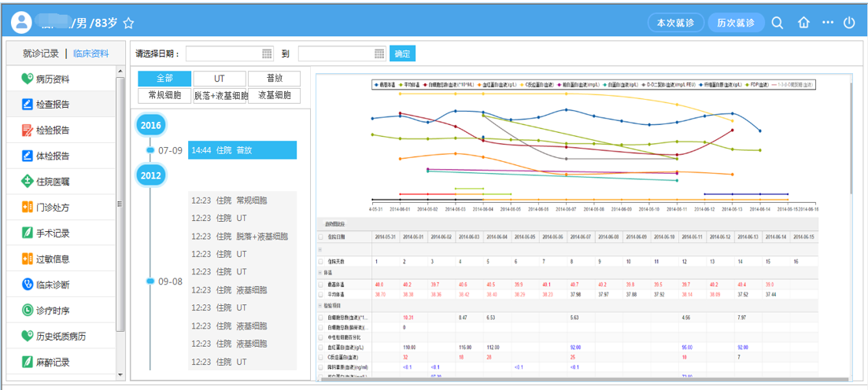This screenshot has width=868, height=390.
Task: Open the more options ellipsis
Action: pyautogui.click(x=828, y=23)
